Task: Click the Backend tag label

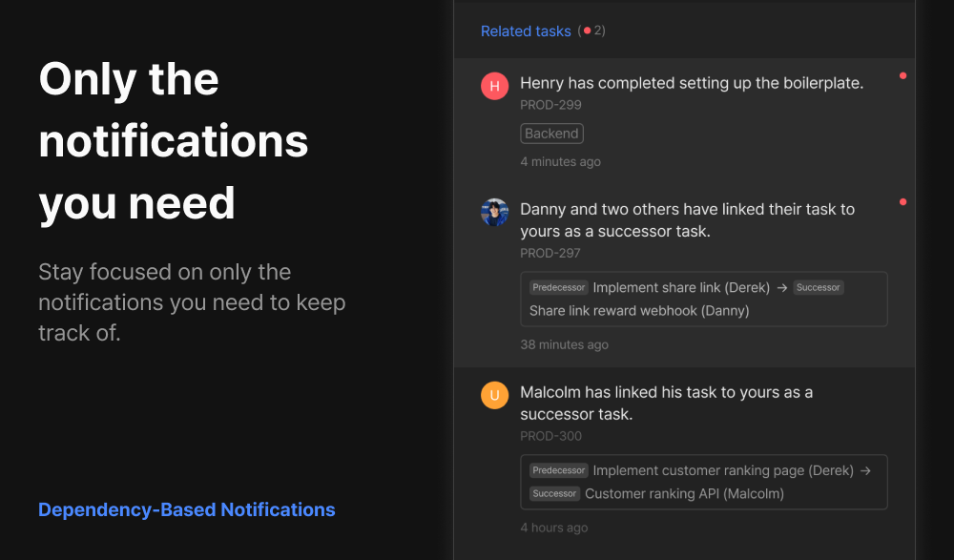Action: (x=551, y=134)
